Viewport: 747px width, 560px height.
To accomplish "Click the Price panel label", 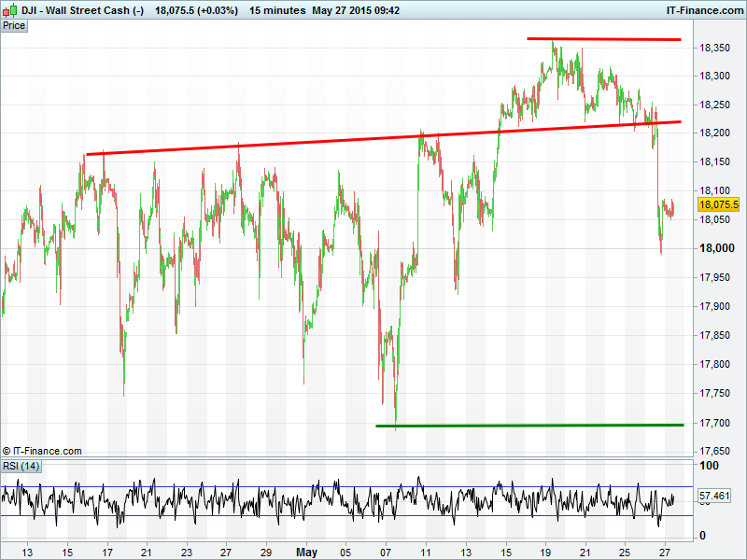I will click(x=14, y=25).
